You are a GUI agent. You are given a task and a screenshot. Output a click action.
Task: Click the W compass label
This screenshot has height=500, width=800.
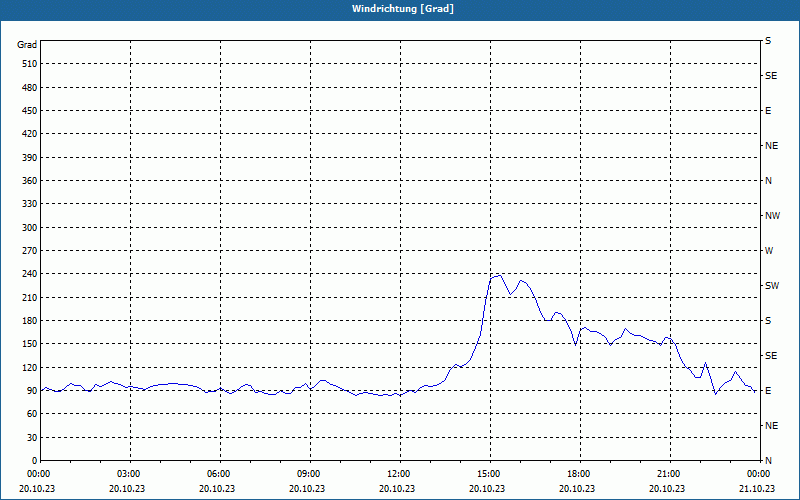click(x=769, y=251)
